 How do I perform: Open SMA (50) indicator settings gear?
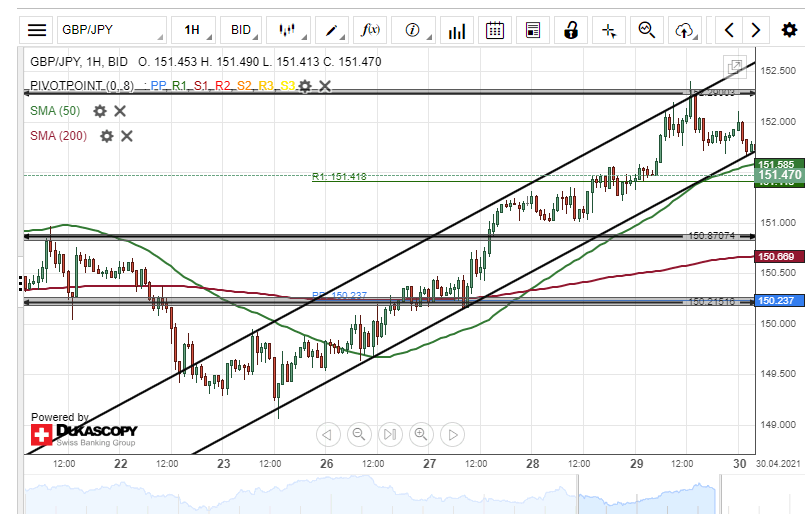click(100, 111)
